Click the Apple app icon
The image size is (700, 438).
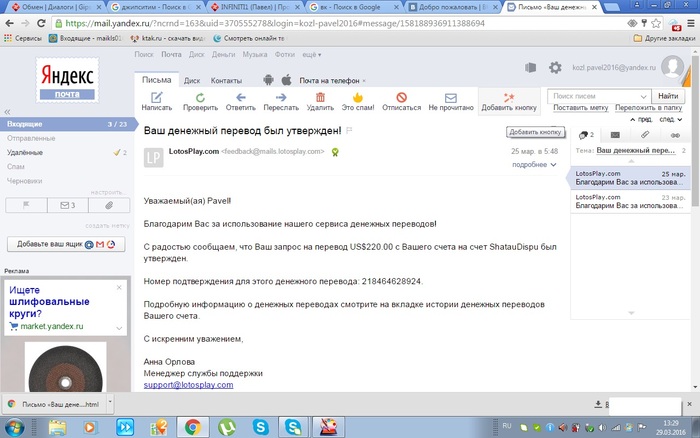pyautogui.click(x=287, y=80)
